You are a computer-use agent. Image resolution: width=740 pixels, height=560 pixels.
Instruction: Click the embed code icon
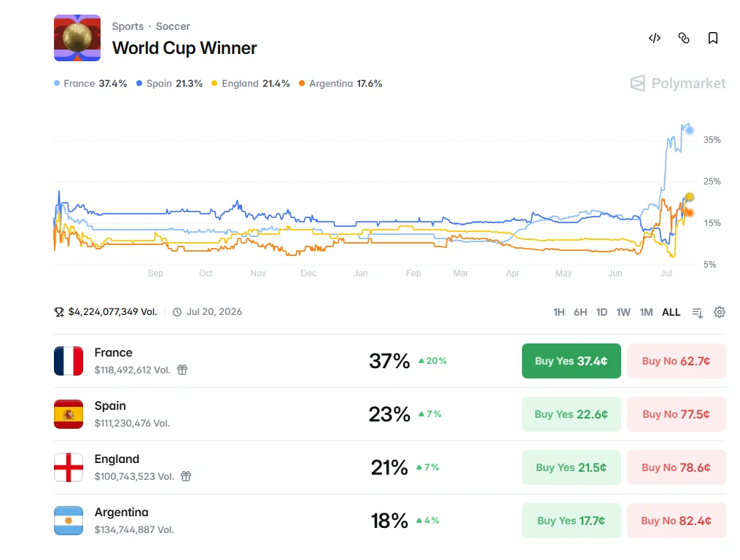pos(654,38)
